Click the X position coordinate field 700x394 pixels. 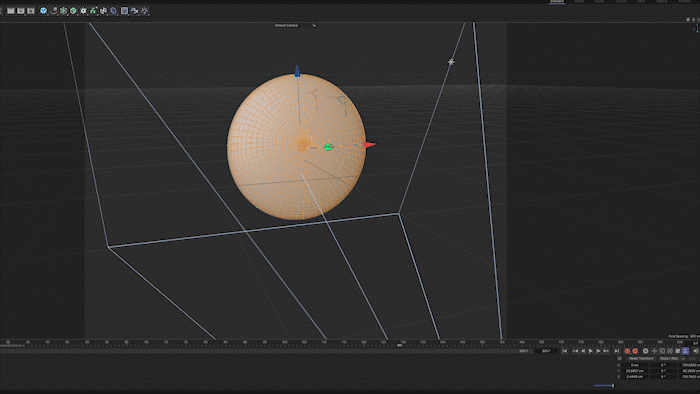click(635, 365)
